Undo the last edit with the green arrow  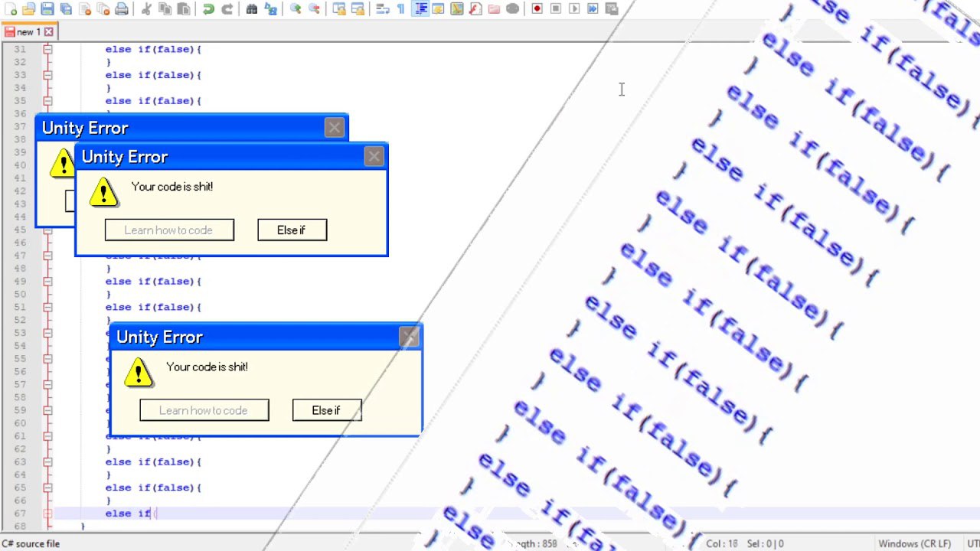pyautogui.click(x=208, y=9)
